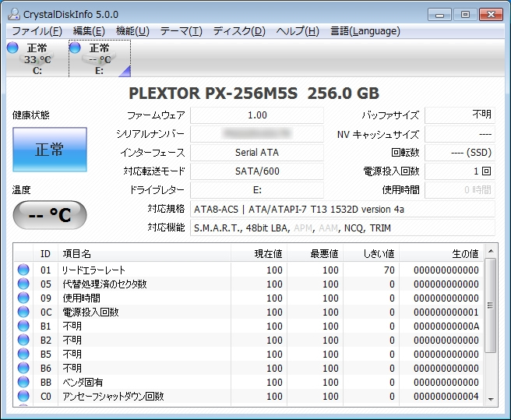Click the CrystalDiskInfo app icon in title bar
The height and width of the screenshot is (420, 511).
[x=12, y=14]
